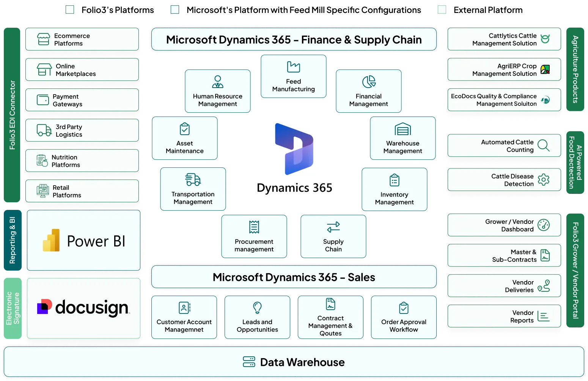Click the Human Resource Management person icon
Screen dimensions: 588x381
tap(217, 82)
